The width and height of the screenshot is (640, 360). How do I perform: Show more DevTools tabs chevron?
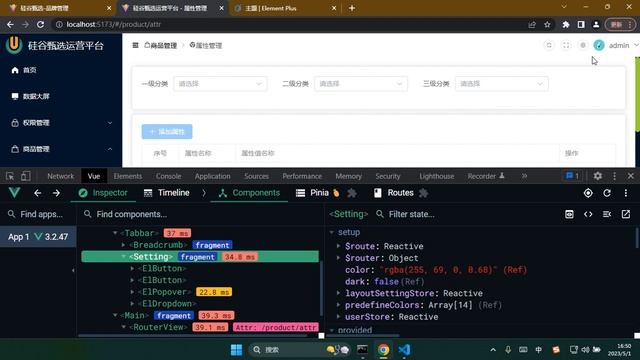click(524, 176)
